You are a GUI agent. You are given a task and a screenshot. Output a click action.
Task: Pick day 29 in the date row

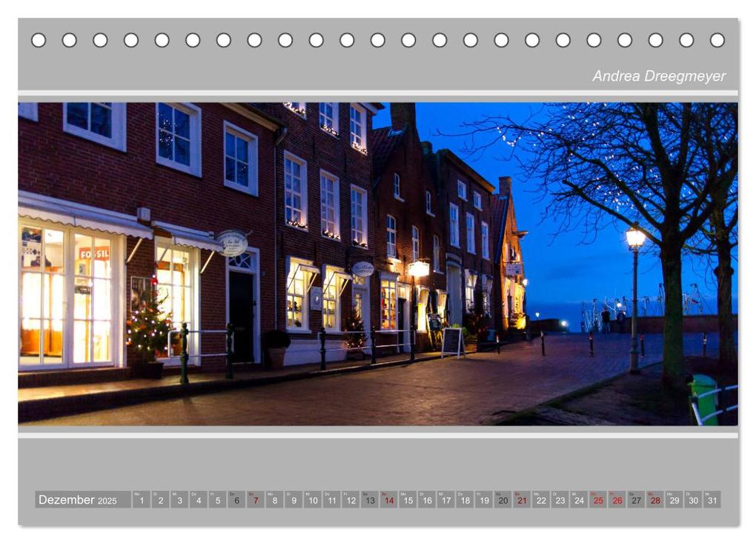pyautogui.click(x=674, y=499)
